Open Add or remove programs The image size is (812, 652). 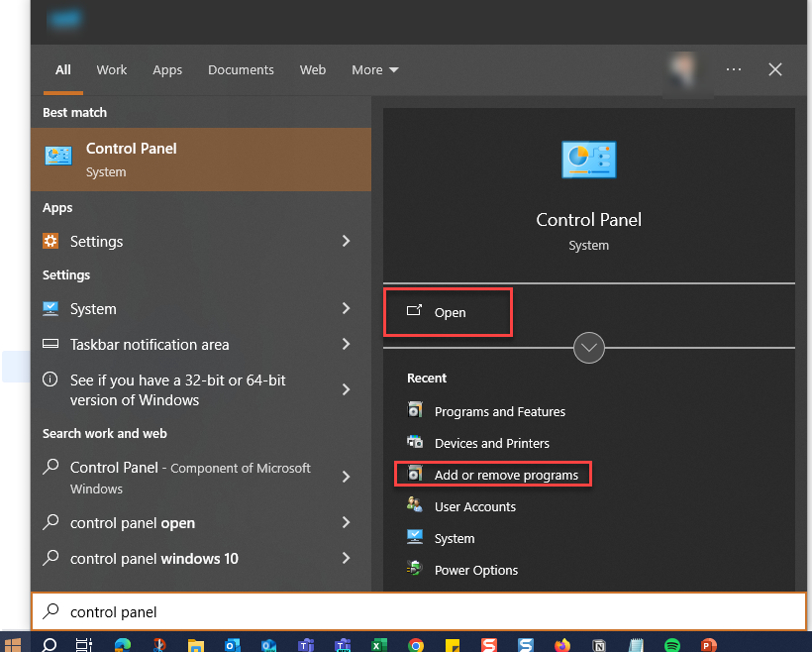(x=492, y=475)
